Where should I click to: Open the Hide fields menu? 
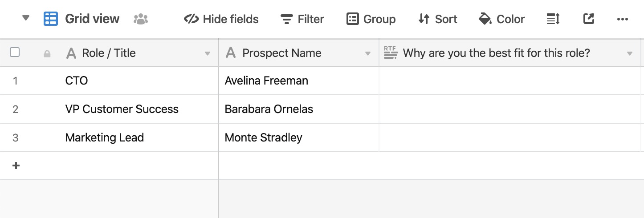[221, 19]
